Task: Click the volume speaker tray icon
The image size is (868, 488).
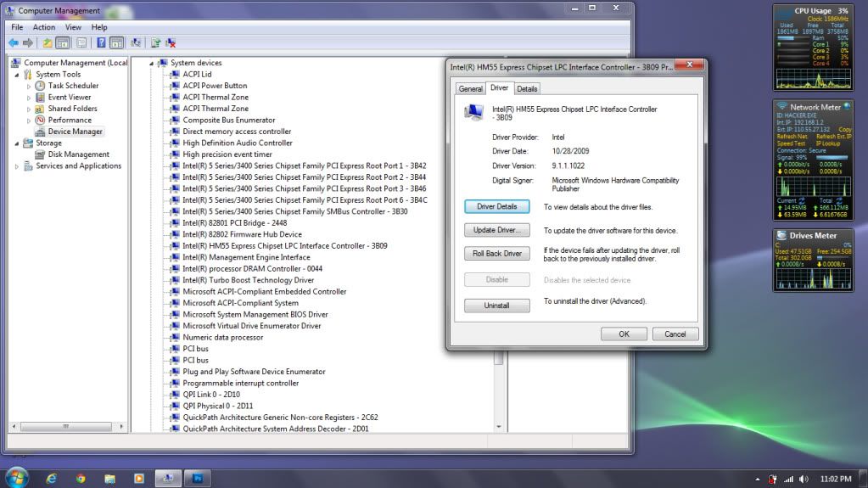Action: [804, 480]
